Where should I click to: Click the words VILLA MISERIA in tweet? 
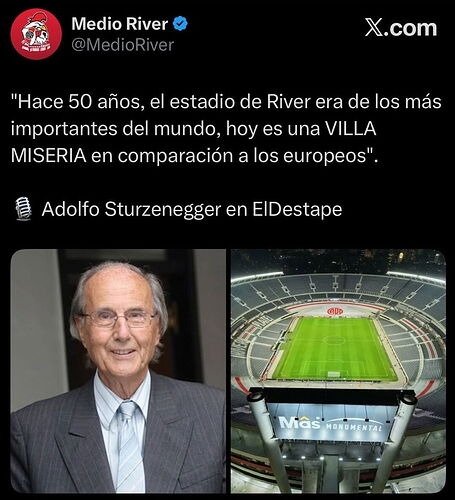[x=193, y=142]
